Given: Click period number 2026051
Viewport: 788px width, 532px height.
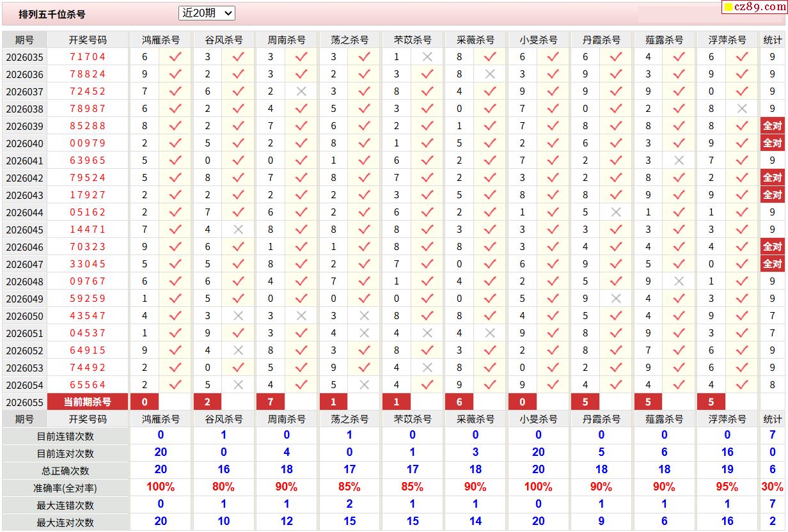Looking at the screenshot, I should [25, 334].
